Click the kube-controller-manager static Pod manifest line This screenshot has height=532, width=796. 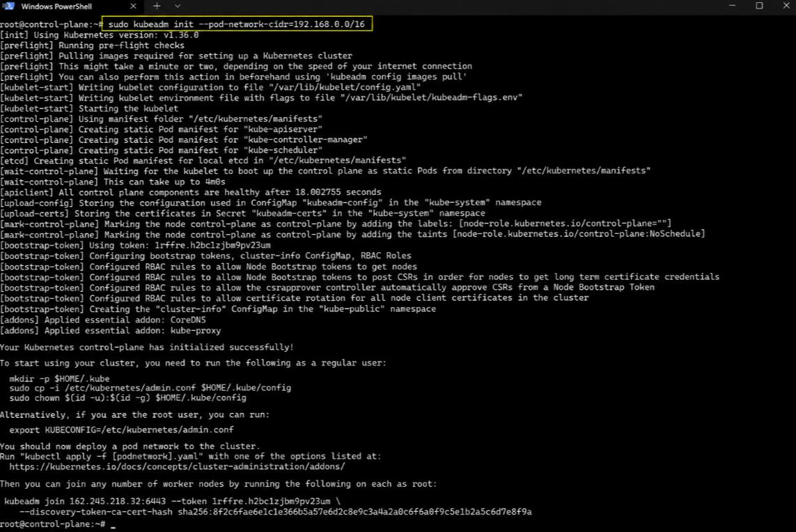tap(184, 140)
